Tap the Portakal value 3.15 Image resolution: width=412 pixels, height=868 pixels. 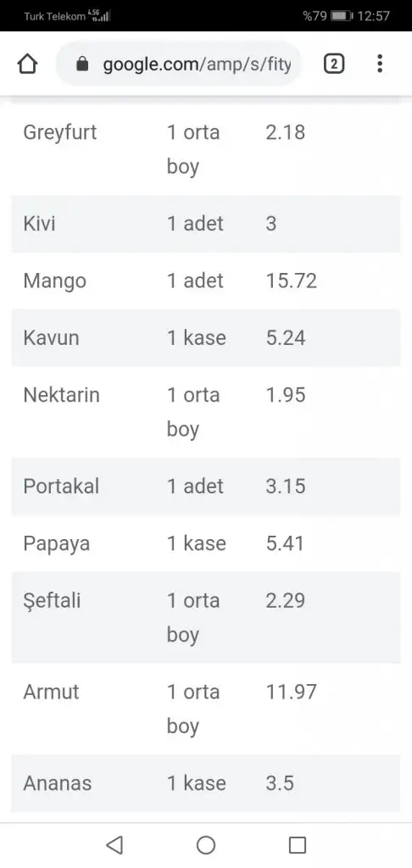[x=285, y=486]
